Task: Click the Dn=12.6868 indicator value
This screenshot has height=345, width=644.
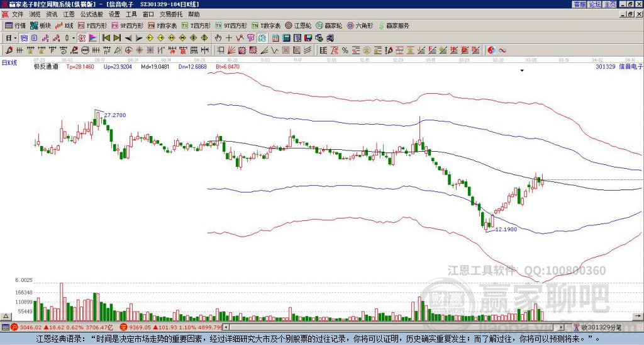Action: (x=192, y=67)
